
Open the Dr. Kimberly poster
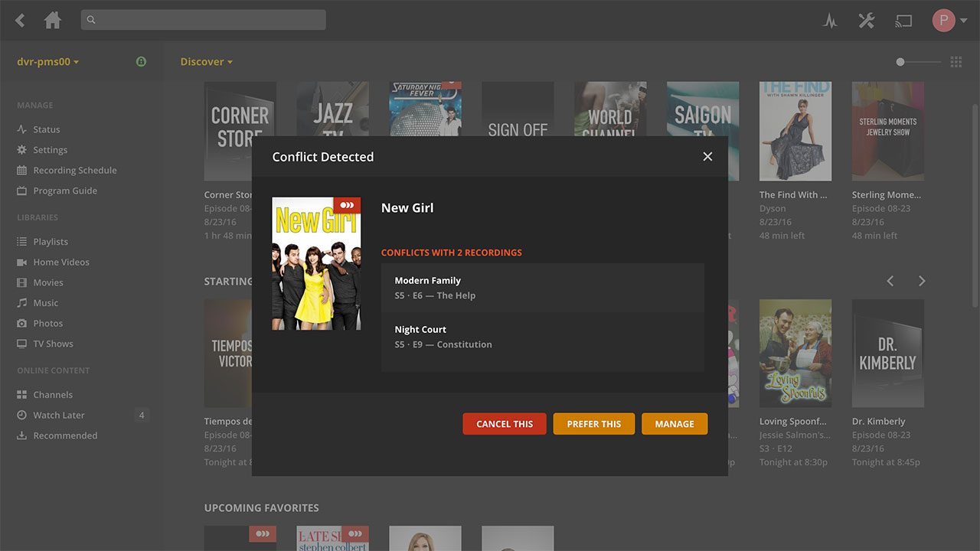pyautogui.click(x=888, y=353)
